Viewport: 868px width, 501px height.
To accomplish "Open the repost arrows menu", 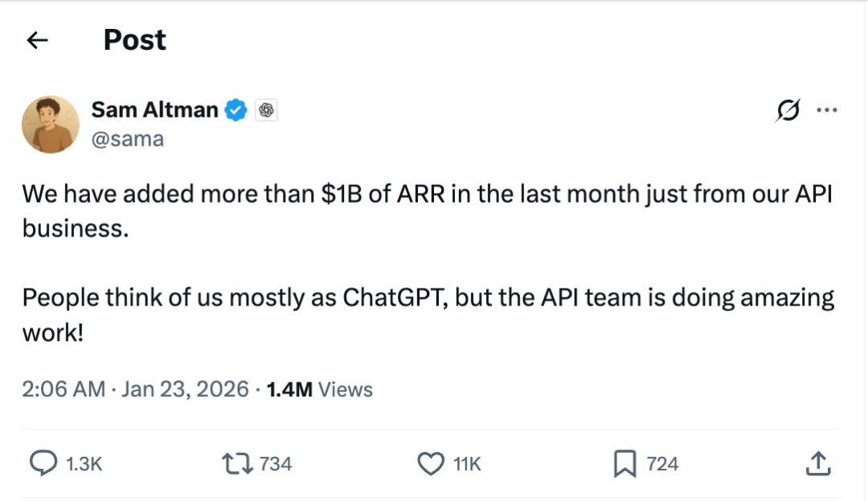I will pyautogui.click(x=238, y=463).
